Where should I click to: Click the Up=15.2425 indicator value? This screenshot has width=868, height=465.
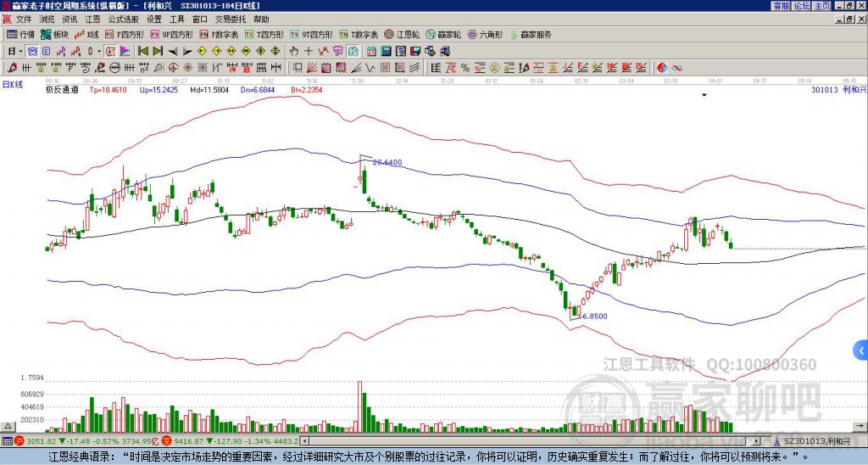point(159,89)
